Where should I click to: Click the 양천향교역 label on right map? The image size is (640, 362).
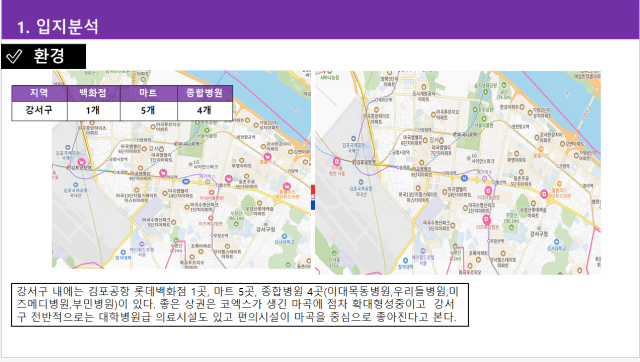(520, 127)
